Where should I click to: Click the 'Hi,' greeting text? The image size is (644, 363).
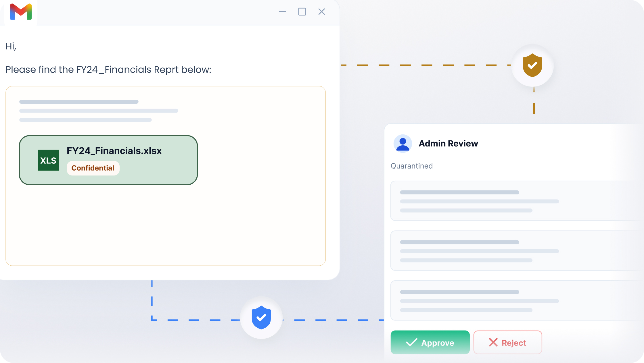tap(11, 46)
